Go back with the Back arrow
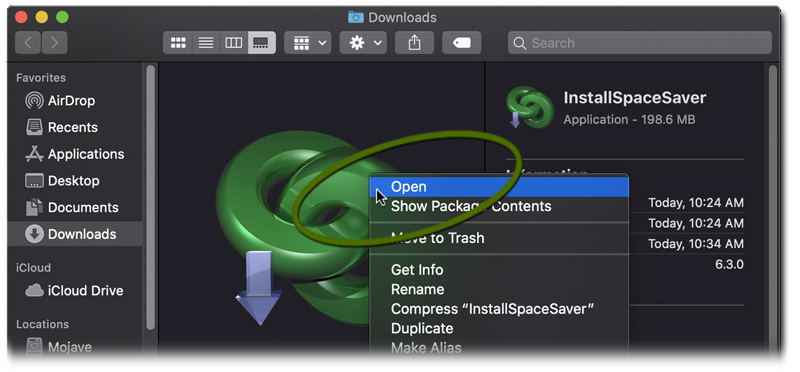Screen dimensions: 800x372 pos(28,43)
